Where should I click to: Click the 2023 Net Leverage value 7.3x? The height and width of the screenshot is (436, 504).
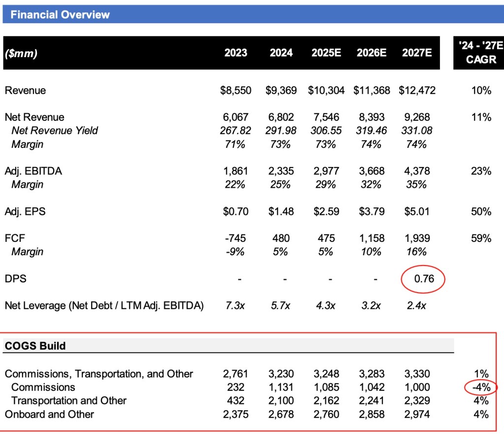pyautogui.click(x=236, y=306)
